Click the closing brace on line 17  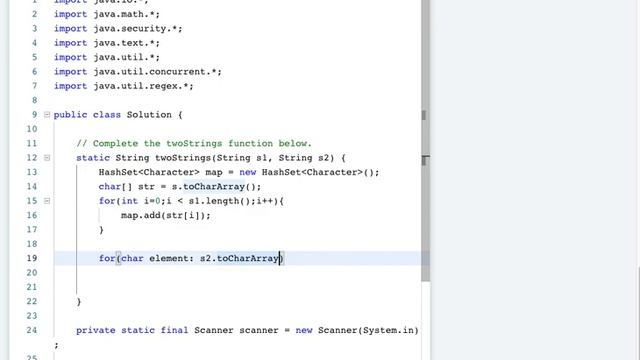coord(101,230)
